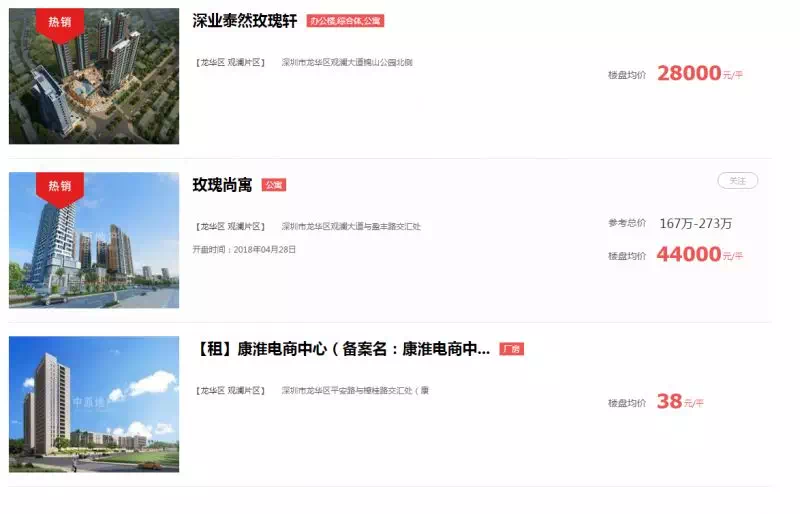Click the 玫瑰尚寓 building thumbnail image

coord(94,240)
